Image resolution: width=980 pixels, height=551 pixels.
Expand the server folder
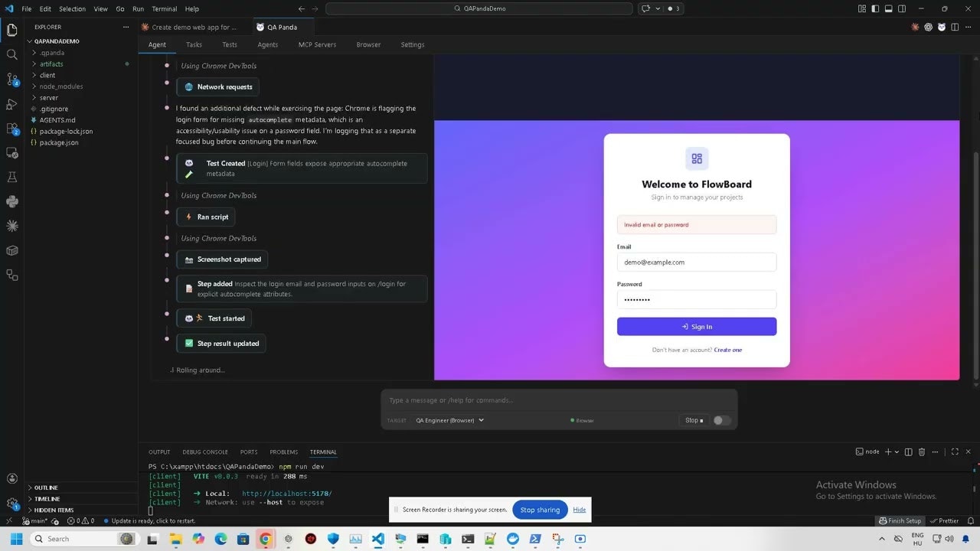coord(48,98)
